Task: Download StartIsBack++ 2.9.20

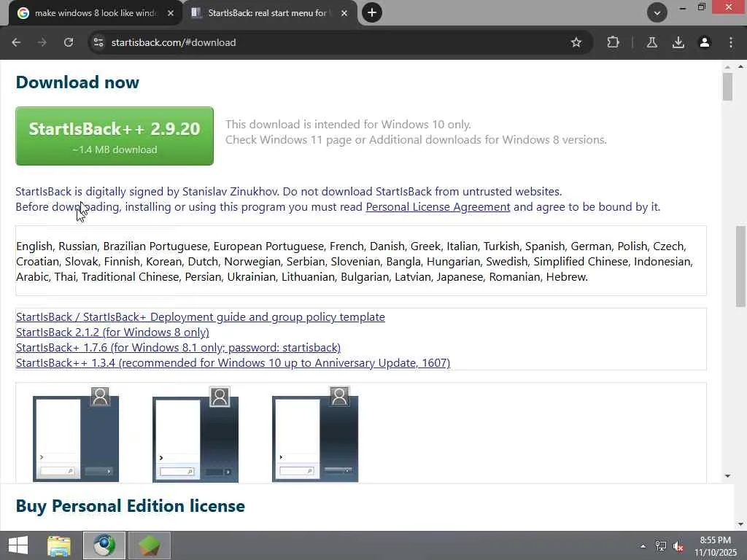Action: [x=115, y=136]
